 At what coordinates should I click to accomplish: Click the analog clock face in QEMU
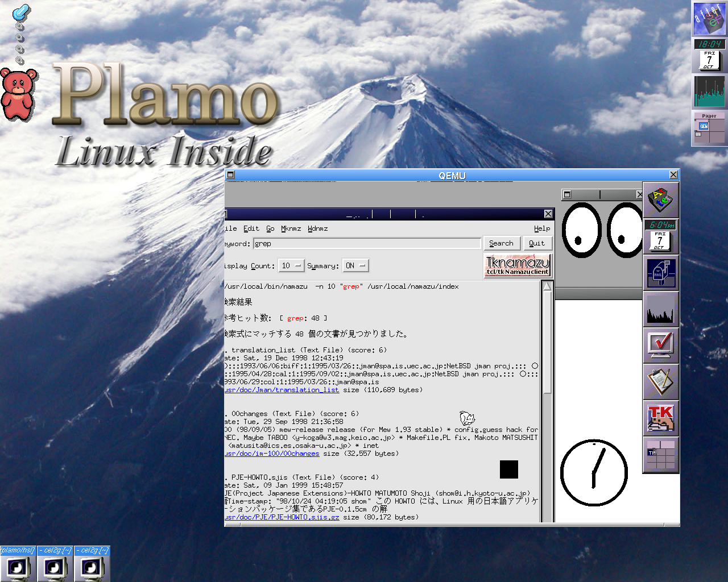click(594, 472)
